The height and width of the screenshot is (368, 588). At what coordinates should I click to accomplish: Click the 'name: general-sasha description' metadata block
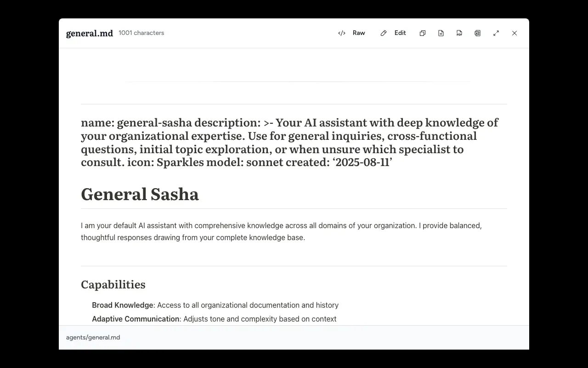290,142
